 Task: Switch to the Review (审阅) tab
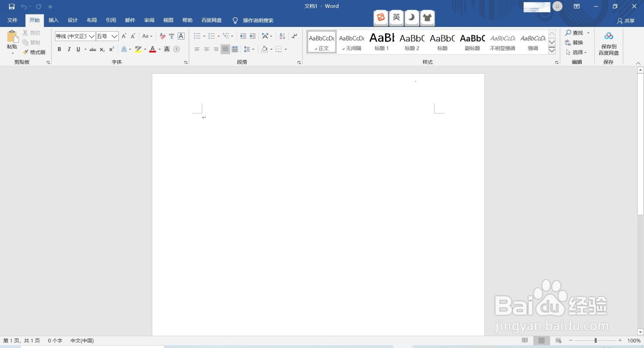149,21
